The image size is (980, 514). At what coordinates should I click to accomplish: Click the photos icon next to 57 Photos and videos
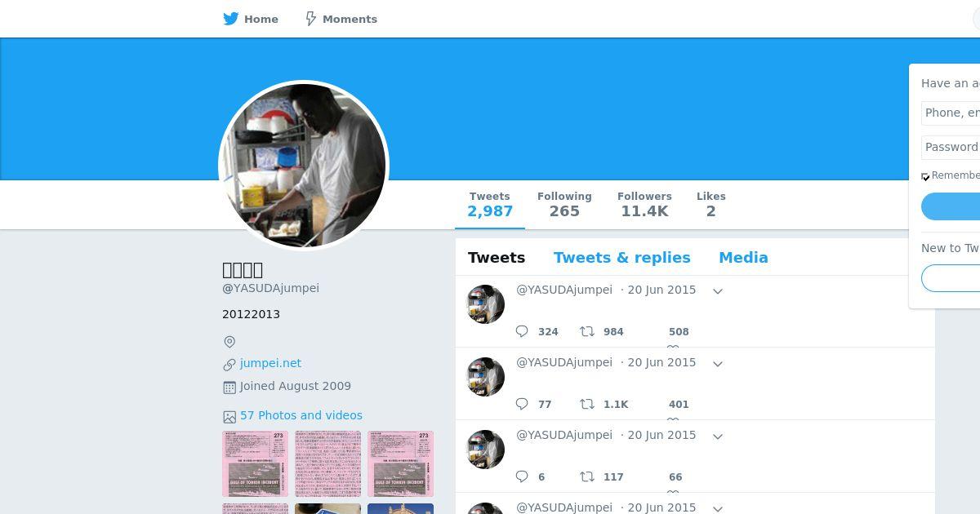(x=229, y=416)
